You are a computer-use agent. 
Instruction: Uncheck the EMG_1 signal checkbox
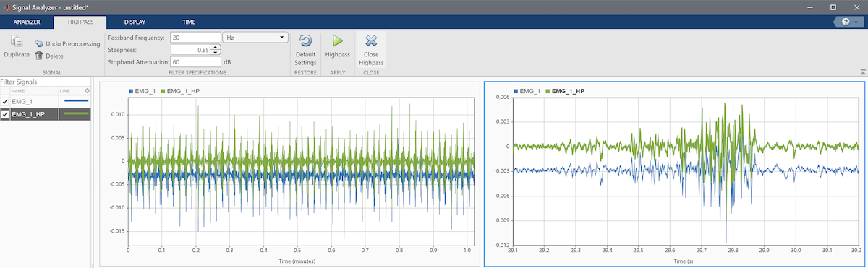[x=5, y=102]
